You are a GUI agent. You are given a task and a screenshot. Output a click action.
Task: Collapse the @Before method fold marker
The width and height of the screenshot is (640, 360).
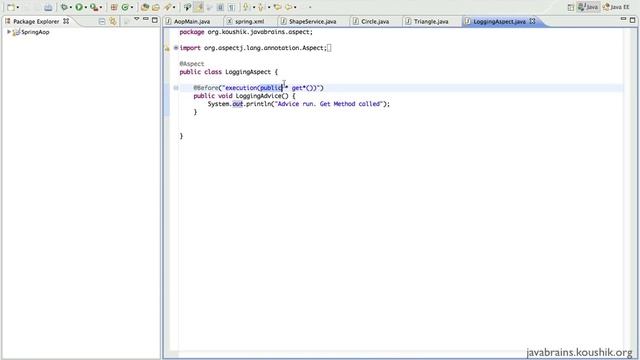point(176,88)
